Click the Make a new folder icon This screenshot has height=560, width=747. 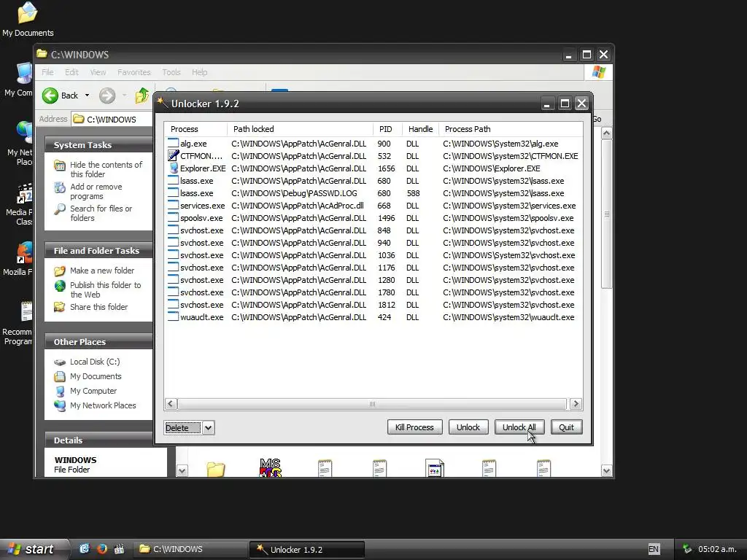click(x=60, y=271)
